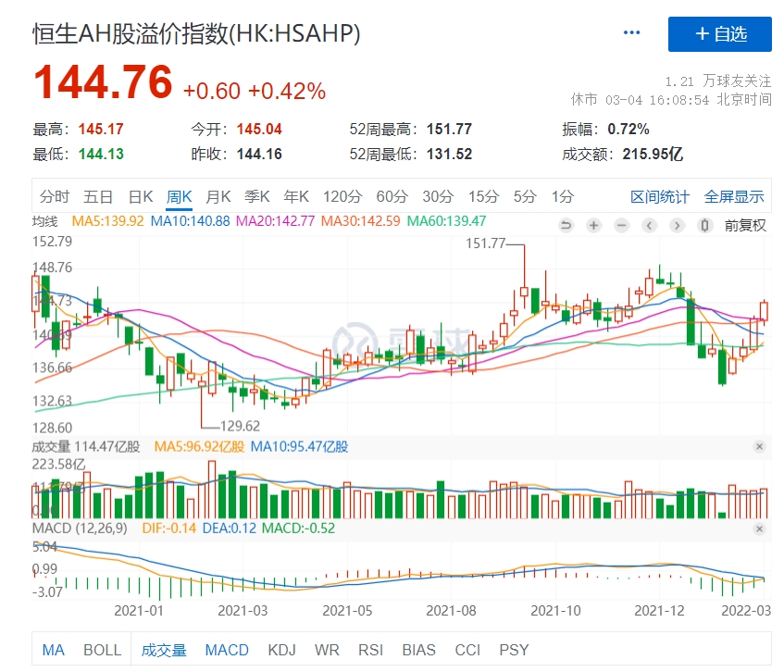Click the chart reset (undo) icon

click(566, 225)
